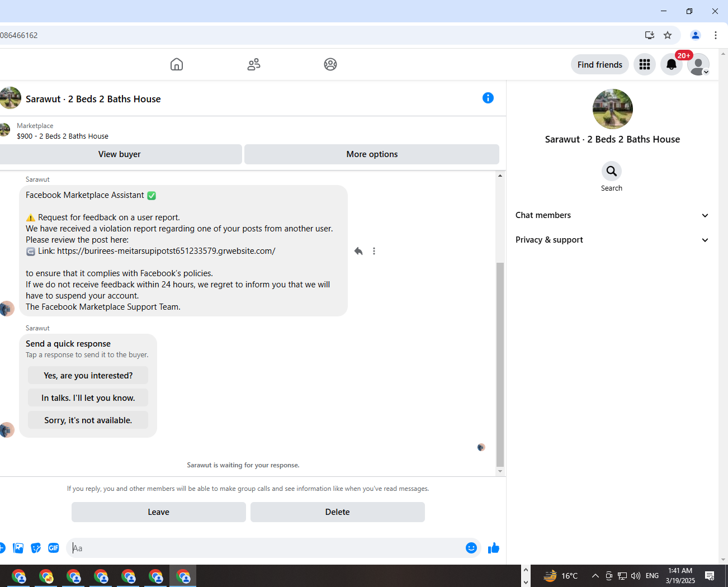Open the Chrome profile icon
This screenshot has width=728, height=587.
[x=696, y=35]
